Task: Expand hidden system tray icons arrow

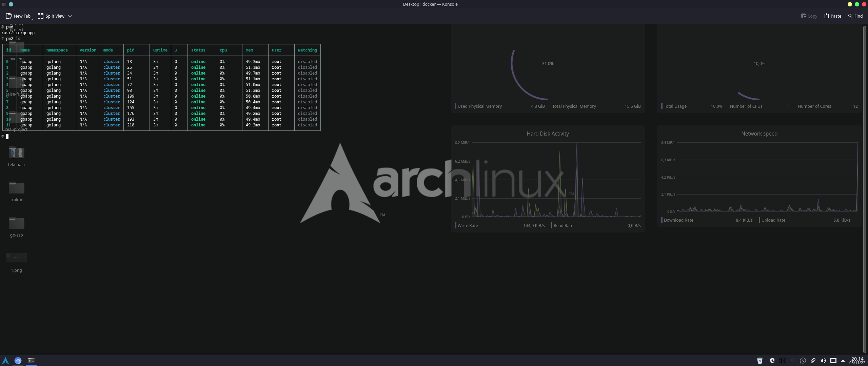Action: click(843, 361)
